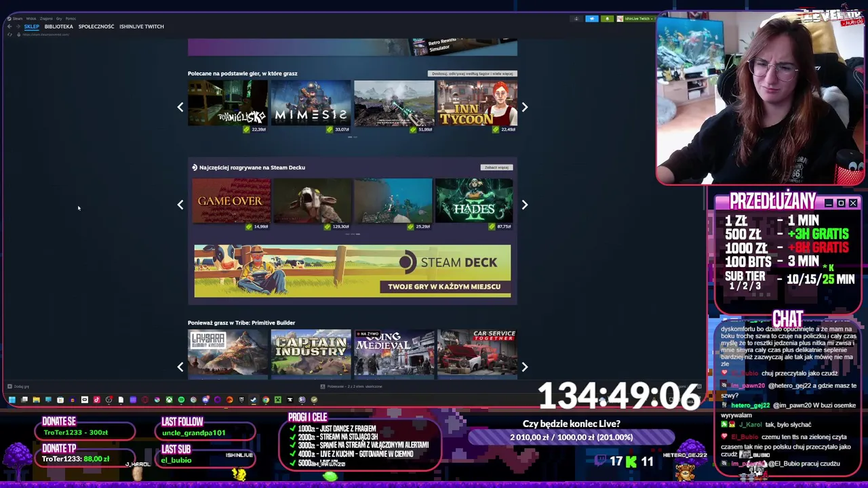Open the Xbox app in taskbar
Screen dimensions: 868x488
click(x=169, y=400)
